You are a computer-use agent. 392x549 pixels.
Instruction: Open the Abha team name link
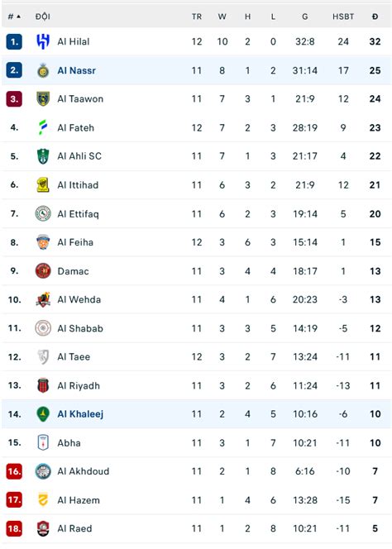click(69, 443)
